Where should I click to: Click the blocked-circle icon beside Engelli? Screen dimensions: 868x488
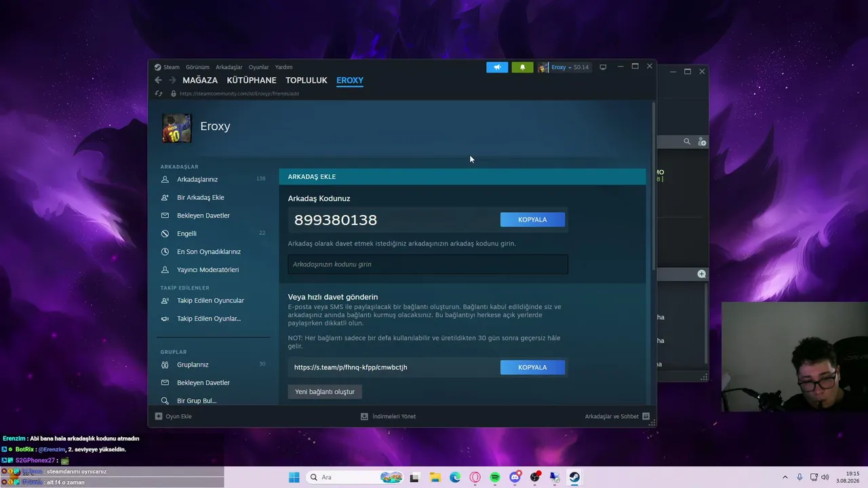point(165,234)
